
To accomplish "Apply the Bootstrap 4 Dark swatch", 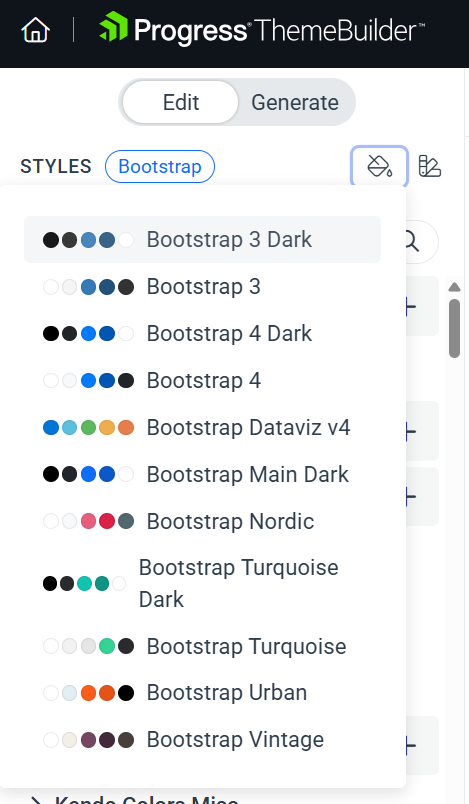I will tap(202, 334).
